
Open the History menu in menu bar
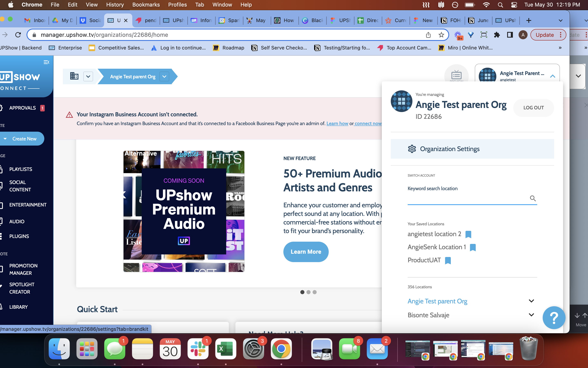click(x=115, y=5)
